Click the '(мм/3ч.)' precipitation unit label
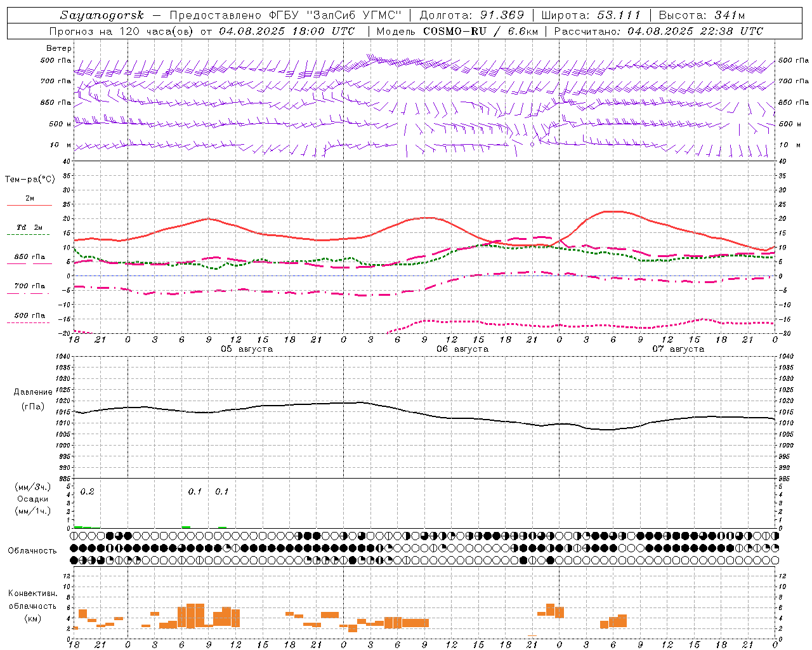 click(x=32, y=487)
